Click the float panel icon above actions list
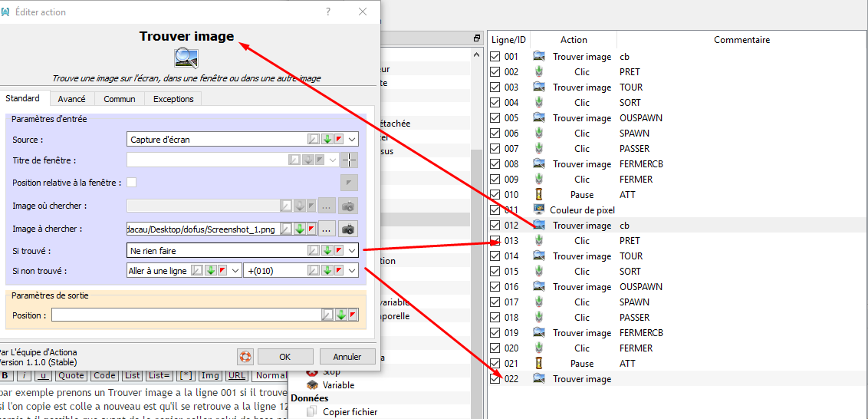Viewport: 868px width, 419px height. 476,39
